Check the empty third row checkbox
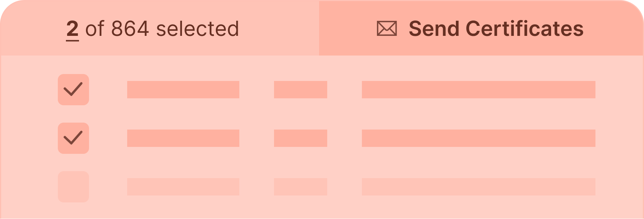This screenshot has width=644, height=219. (x=73, y=187)
